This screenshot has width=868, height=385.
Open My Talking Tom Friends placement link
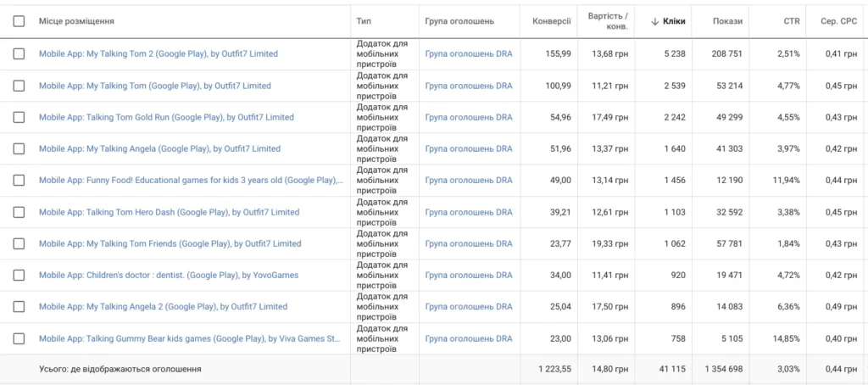[170, 243]
